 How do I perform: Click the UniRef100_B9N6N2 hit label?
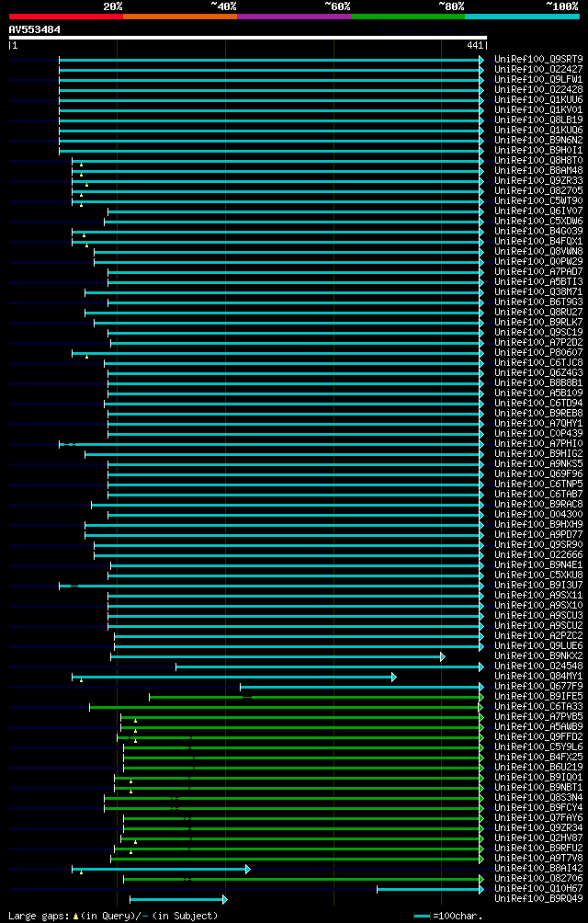(x=538, y=141)
